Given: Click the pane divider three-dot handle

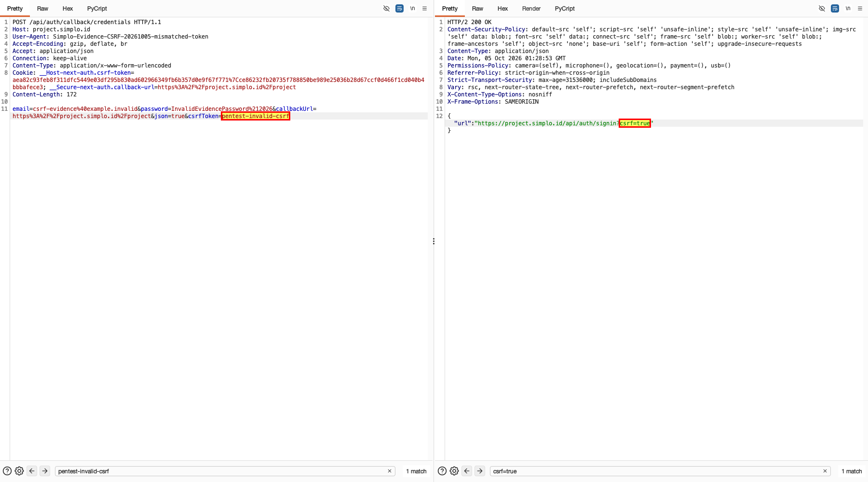Looking at the screenshot, I should pyautogui.click(x=434, y=241).
